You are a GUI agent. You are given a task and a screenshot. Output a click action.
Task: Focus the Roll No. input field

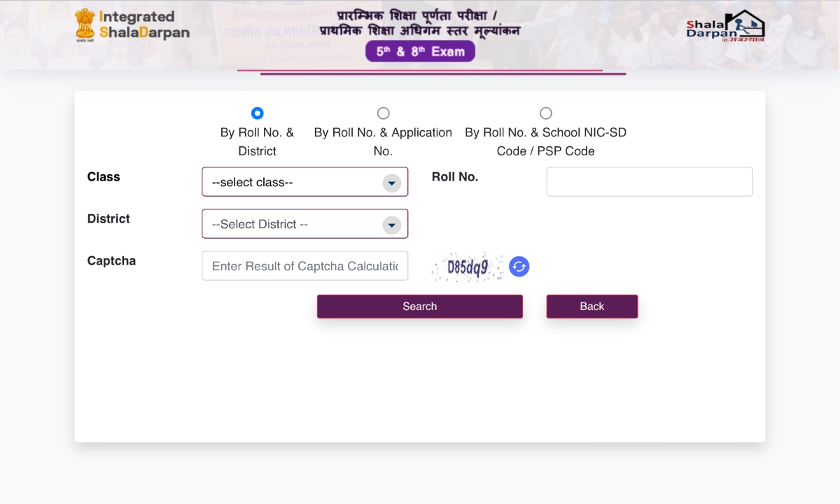[650, 182]
